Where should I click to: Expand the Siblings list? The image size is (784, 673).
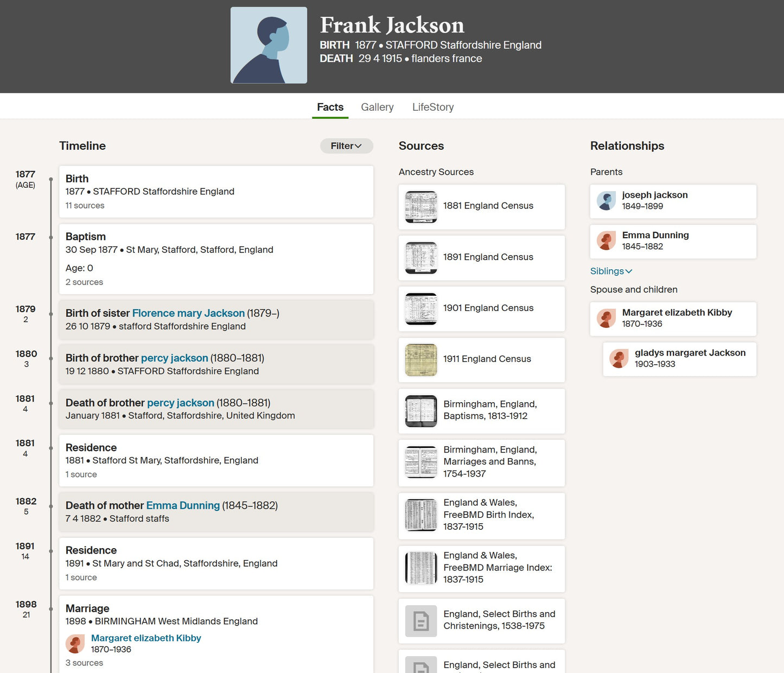tap(611, 271)
